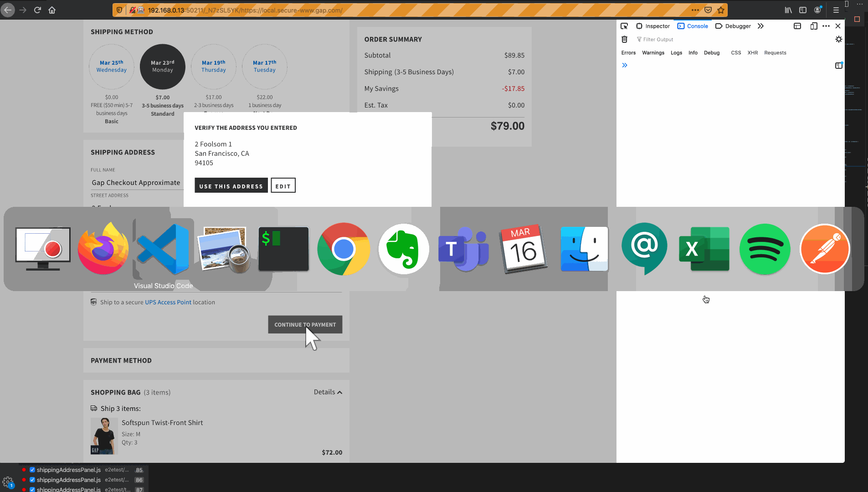Open the Firefox hamburger menu
The image size is (868, 492).
coord(836,10)
